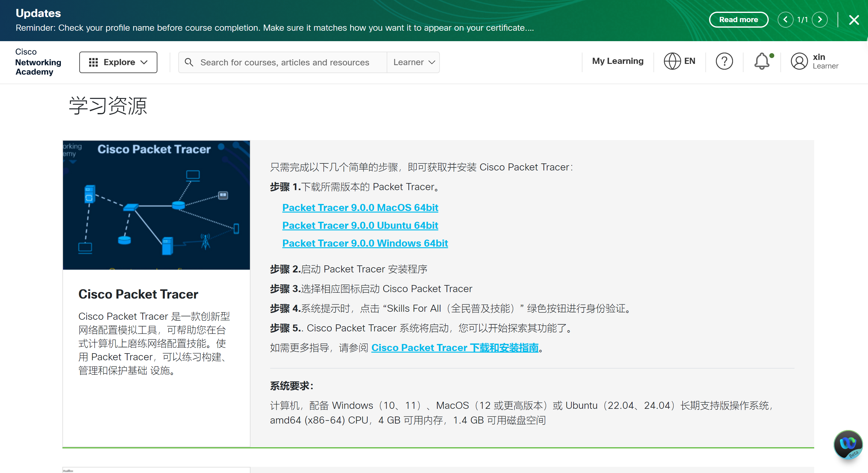The width and height of the screenshot is (868, 473).
Task: Open Cisco Packet Tracer 下载和安装指南 link
Action: pos(455,348)
